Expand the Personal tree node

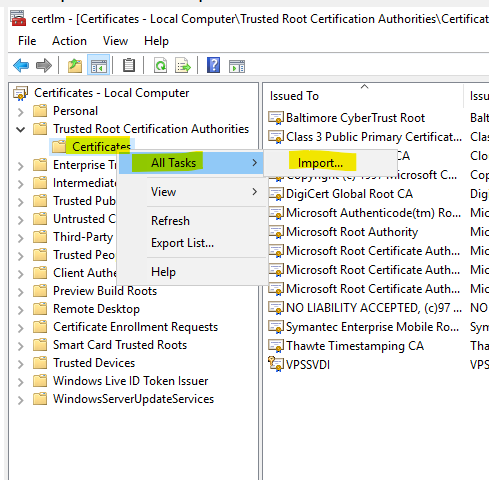21,112
